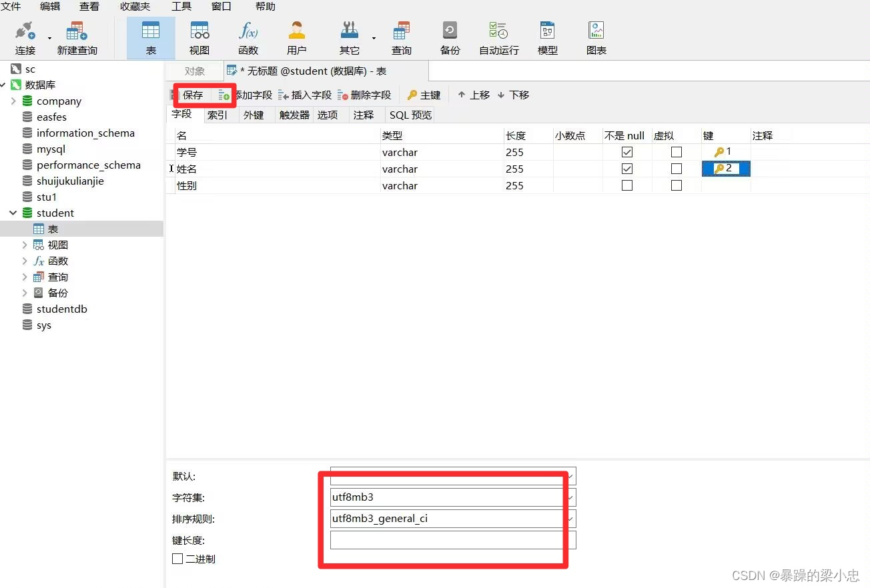Open the 排序规则 dropdown
Image resolution: width=870 pixels, height=588 pixels.
(x=570, y=518)
